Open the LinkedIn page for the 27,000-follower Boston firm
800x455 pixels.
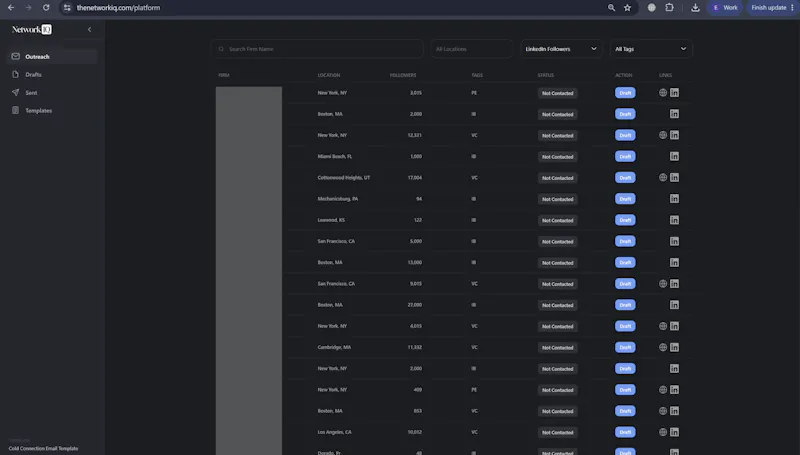point(674,305)
